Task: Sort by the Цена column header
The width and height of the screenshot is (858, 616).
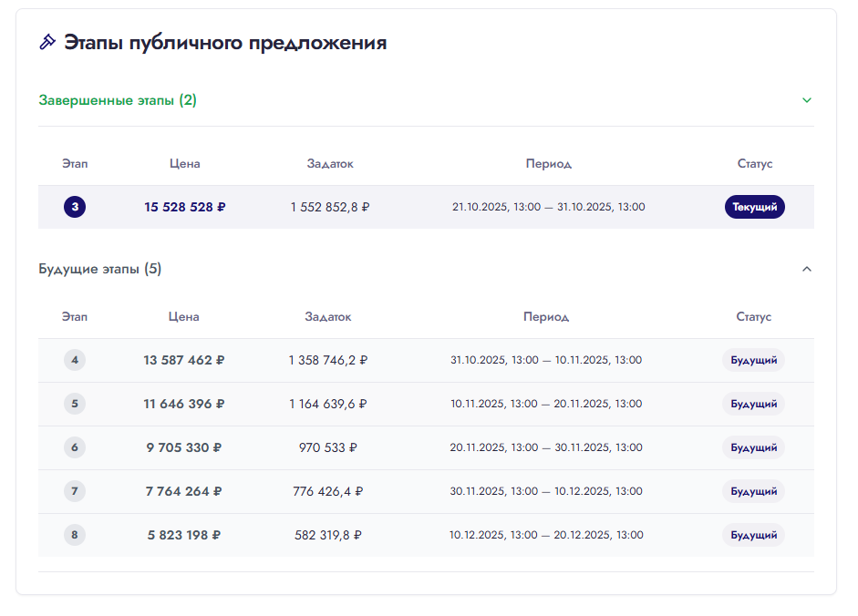Action: click(184, 164)
